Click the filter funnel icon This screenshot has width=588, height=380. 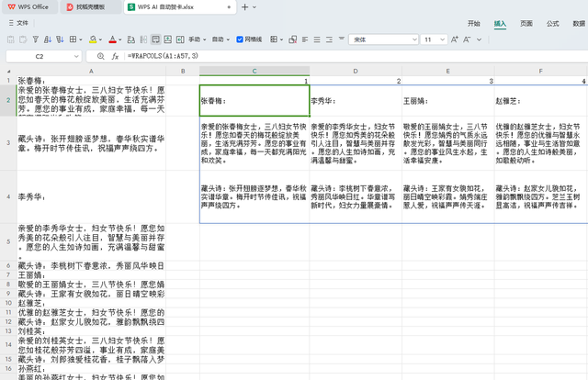[36, 39]
